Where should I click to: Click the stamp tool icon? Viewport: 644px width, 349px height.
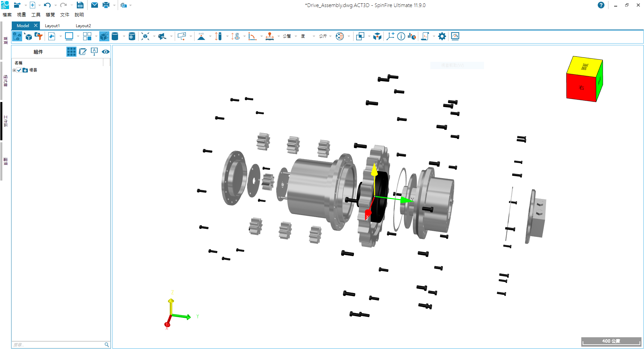coord(270,36)
